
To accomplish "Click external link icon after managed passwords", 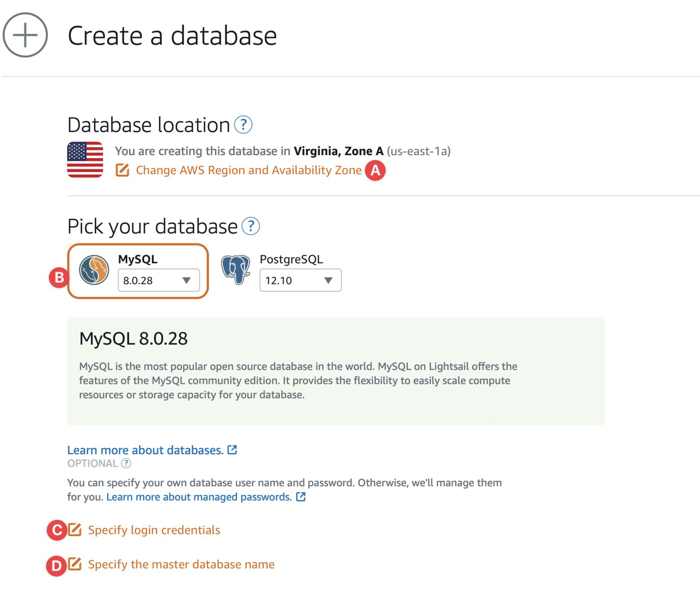I will coord(301,496).
